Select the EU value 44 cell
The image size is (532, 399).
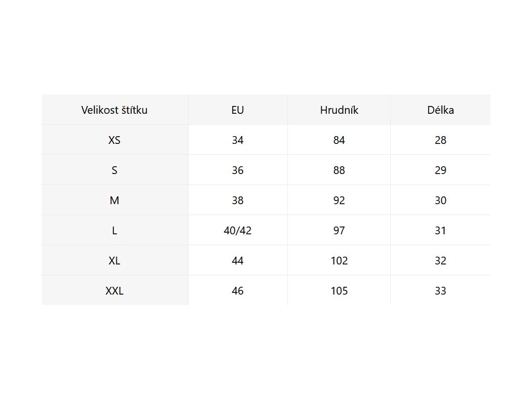237,261
